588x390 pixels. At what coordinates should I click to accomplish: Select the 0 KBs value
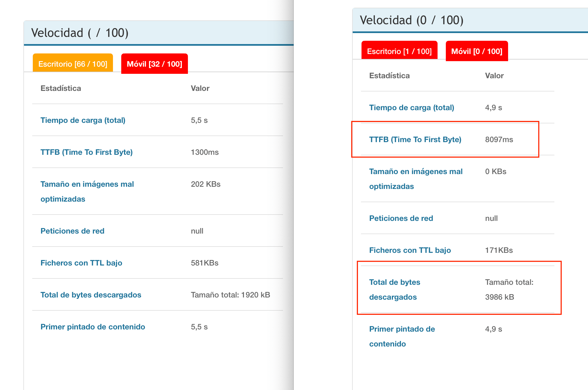pos(496,171)
